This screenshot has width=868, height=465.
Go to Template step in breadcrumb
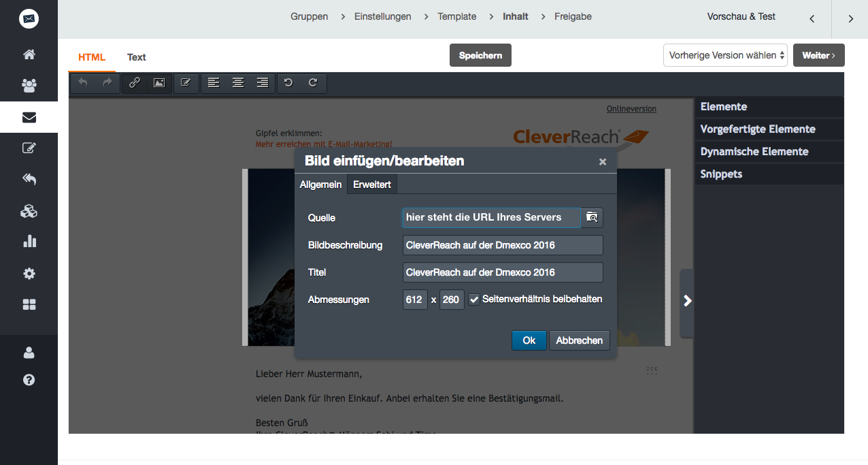tap(457, 16)
